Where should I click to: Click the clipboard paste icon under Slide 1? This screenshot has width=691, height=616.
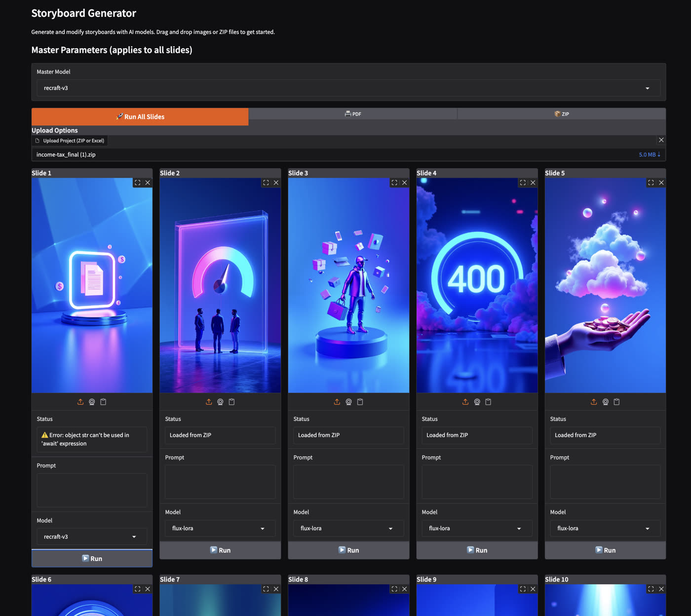103,402
